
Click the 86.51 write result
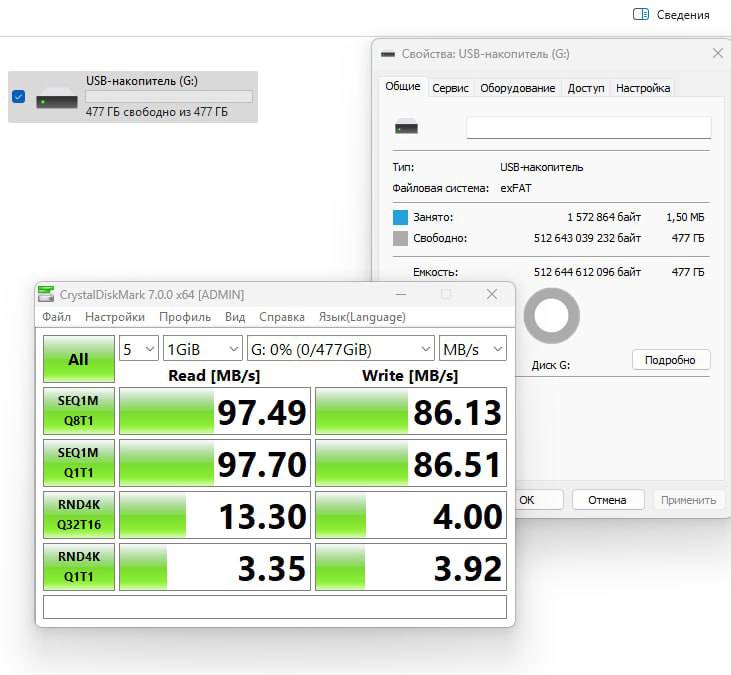pos(411,463)
